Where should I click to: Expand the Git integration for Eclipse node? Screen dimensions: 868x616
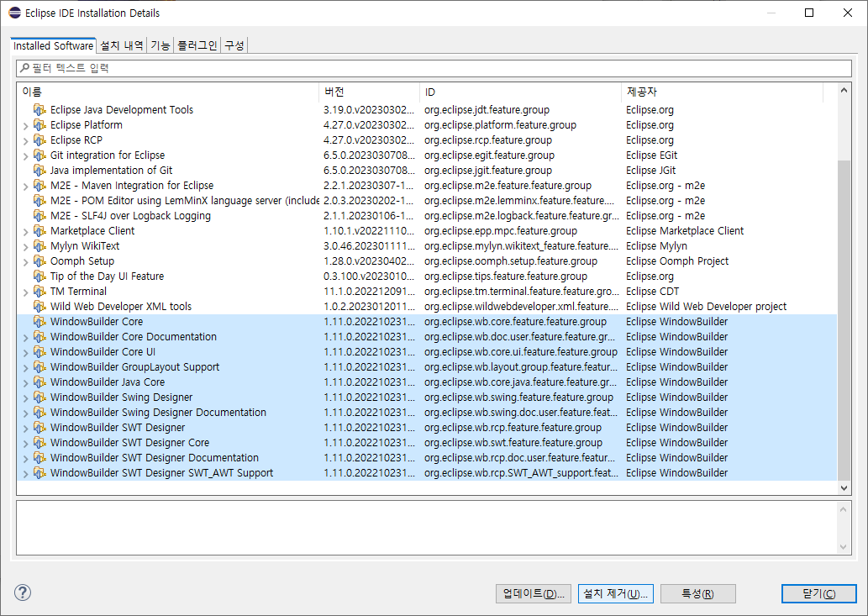(25, 156)
